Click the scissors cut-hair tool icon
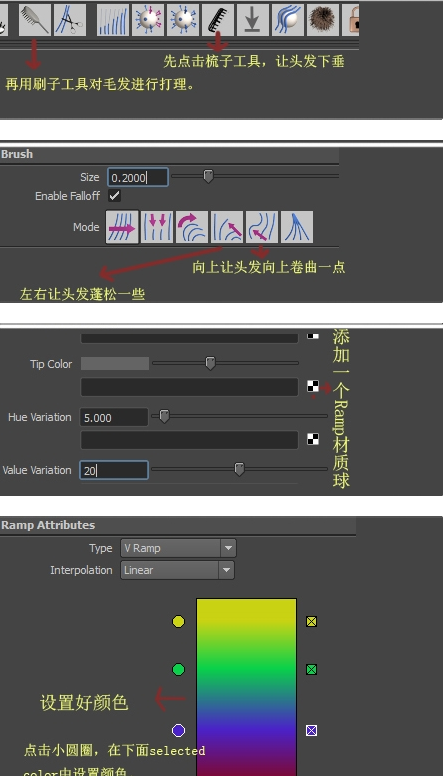Image resolution: width=443 pixels, height=776 pixels. [x=70, y=20]
